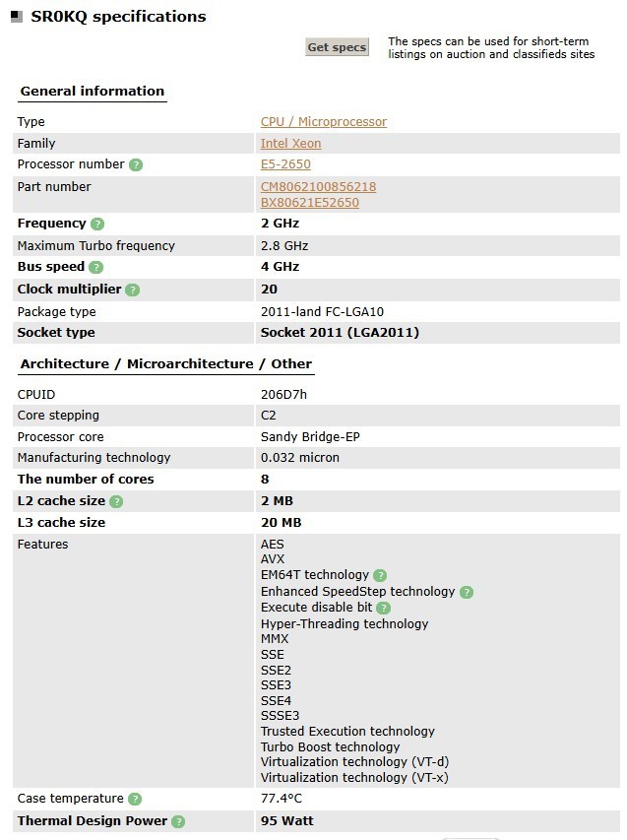The width and height of the screenshot is (627, 840).
Task: Show help for Clock multiplier
Action: [x=133, y=290]
